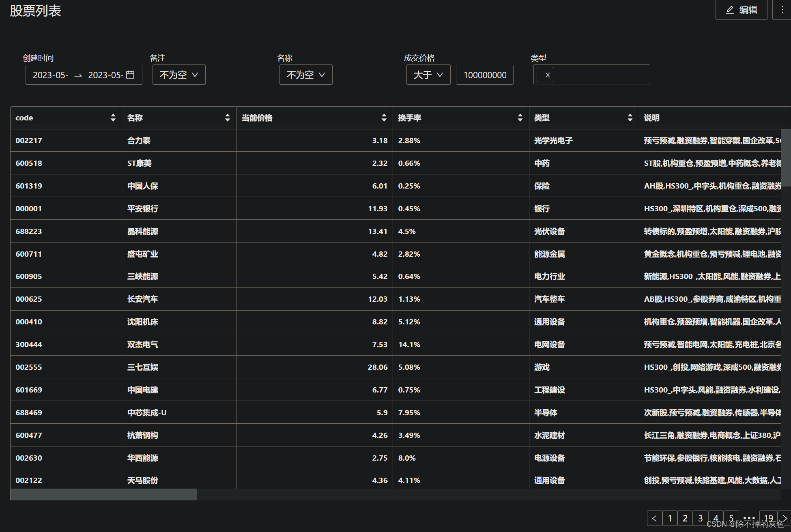Click the code column sort arrows
Viewport: 791px width, 532px height.
[x=113, y=118]
